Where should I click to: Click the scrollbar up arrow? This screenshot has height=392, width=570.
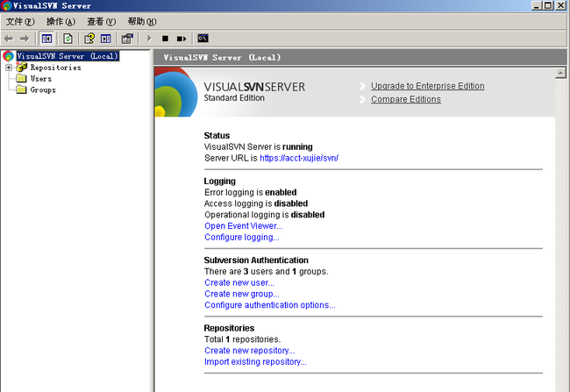560,73
